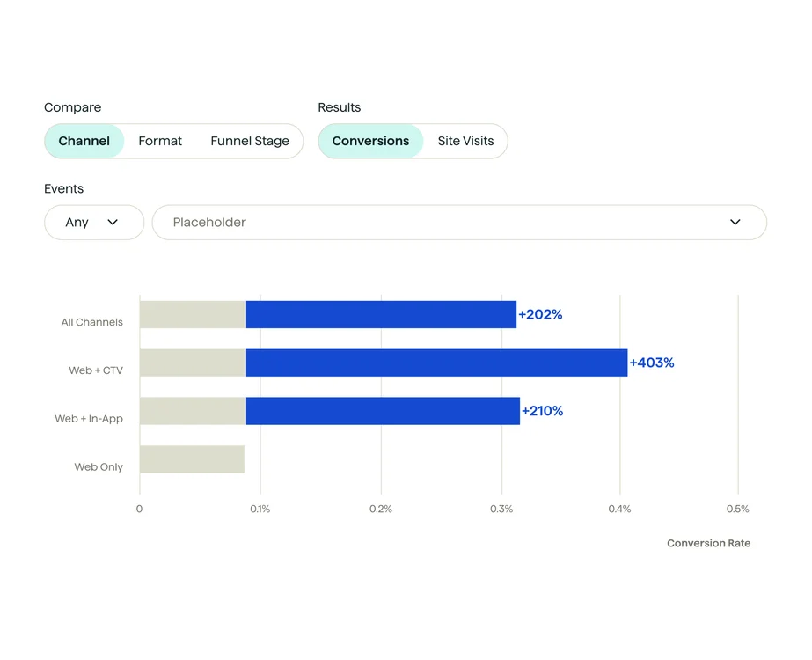Click the chevron on the Placeholder dropdown
This screenshot has width=812, height=660.
[735, 222]
